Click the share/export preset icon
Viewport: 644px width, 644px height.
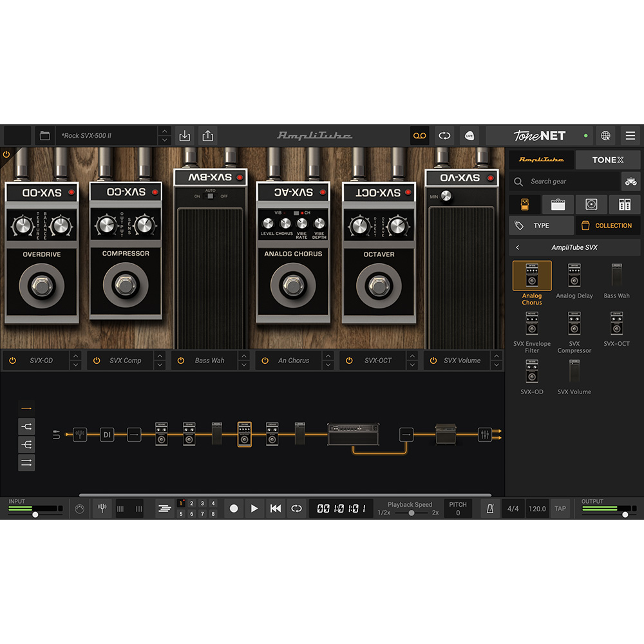208,135
